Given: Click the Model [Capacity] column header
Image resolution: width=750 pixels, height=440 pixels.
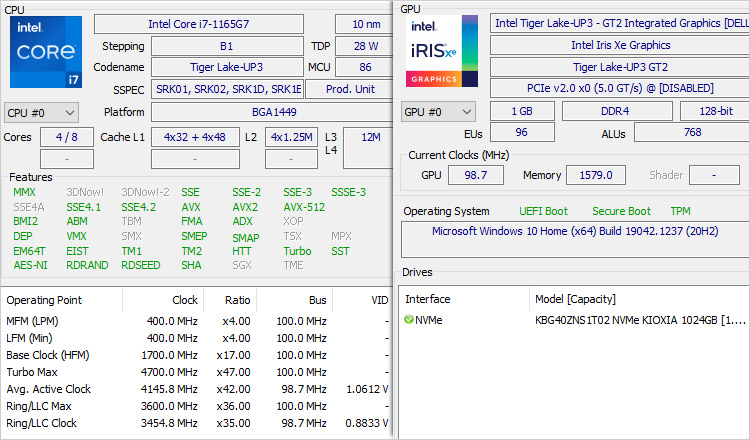Looking at the screenshot, I should coord(639,299).
